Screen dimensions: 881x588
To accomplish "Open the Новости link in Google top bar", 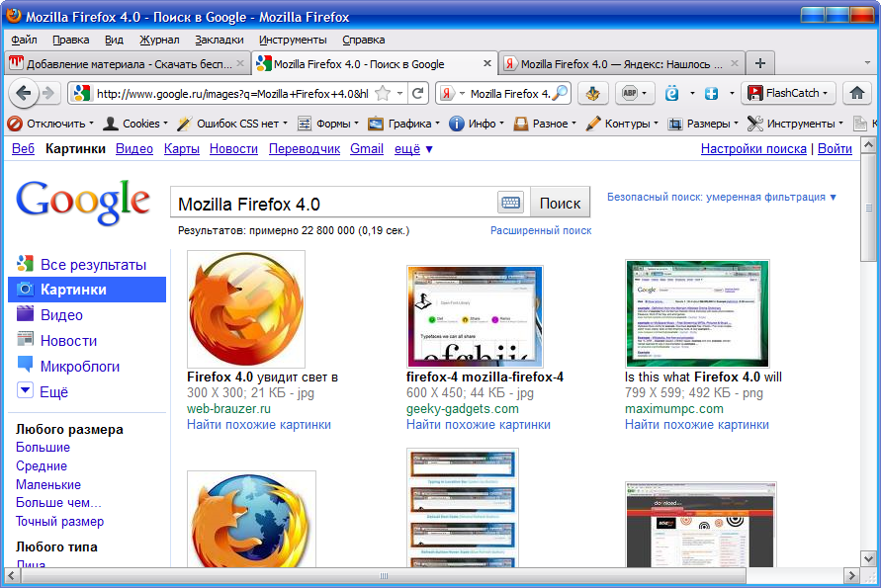I will pyautogui.click(x=233, y=149).
